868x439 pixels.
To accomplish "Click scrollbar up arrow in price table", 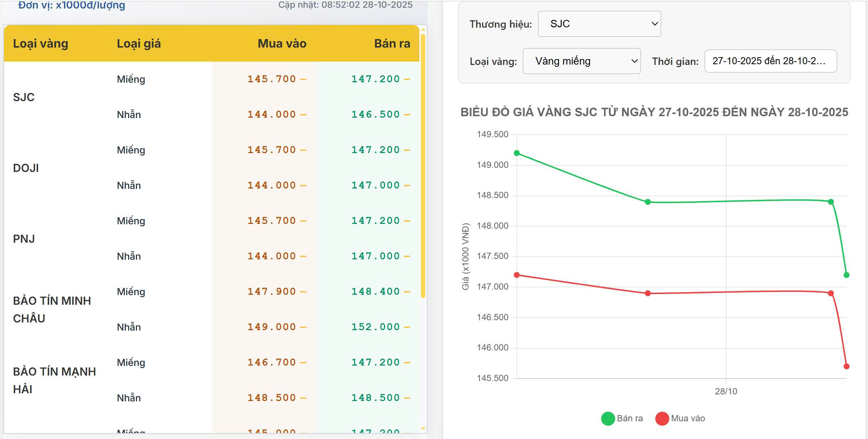I will pyautogui.click(x=423, y=29).
